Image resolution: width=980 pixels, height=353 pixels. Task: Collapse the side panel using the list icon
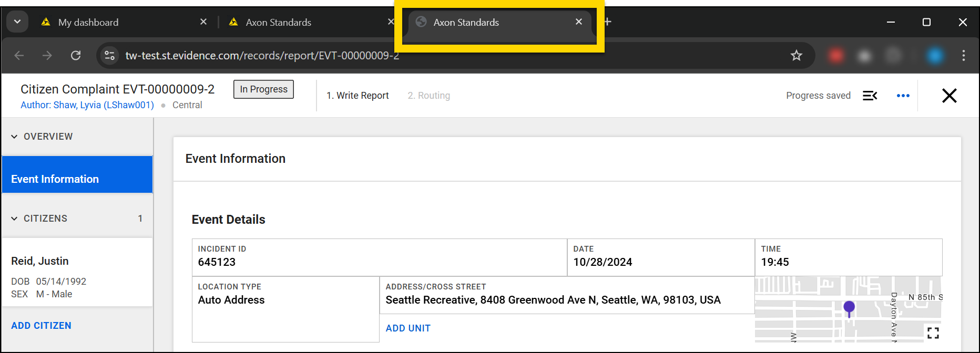click(x=870, y=96)
